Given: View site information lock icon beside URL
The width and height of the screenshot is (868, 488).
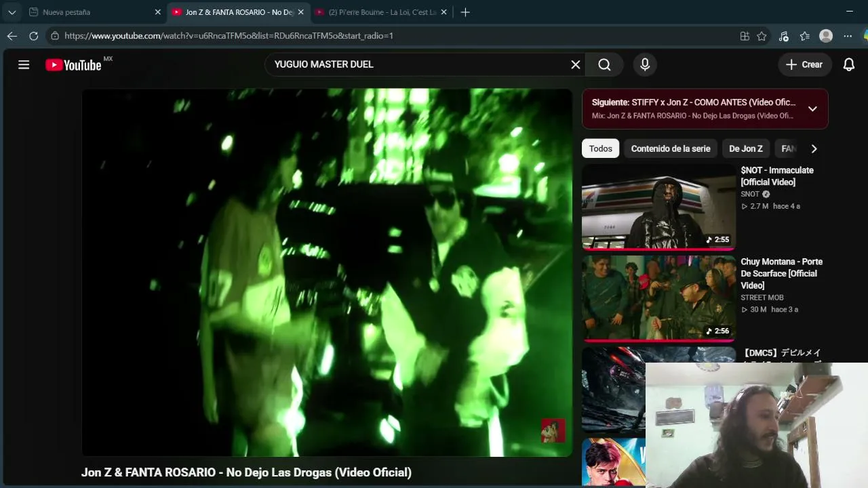Looking at the screenshot, I should [x=55, y=36].
